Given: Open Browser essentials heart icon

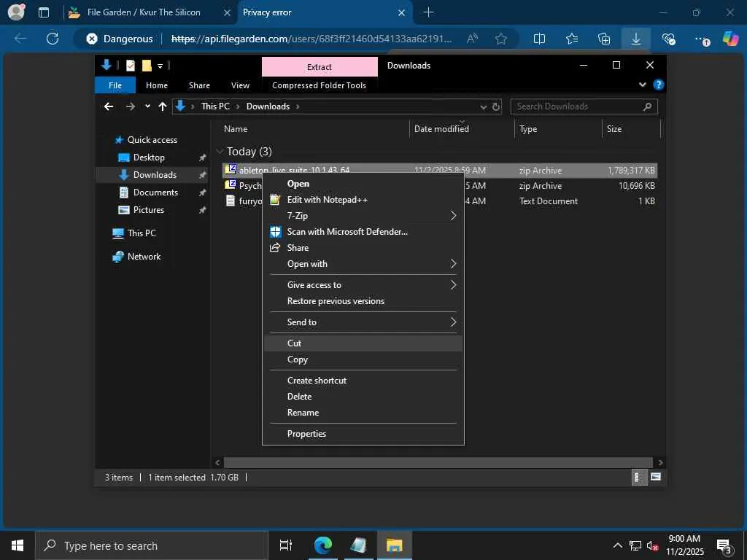Looking at the screenshot, I should 668,39.
